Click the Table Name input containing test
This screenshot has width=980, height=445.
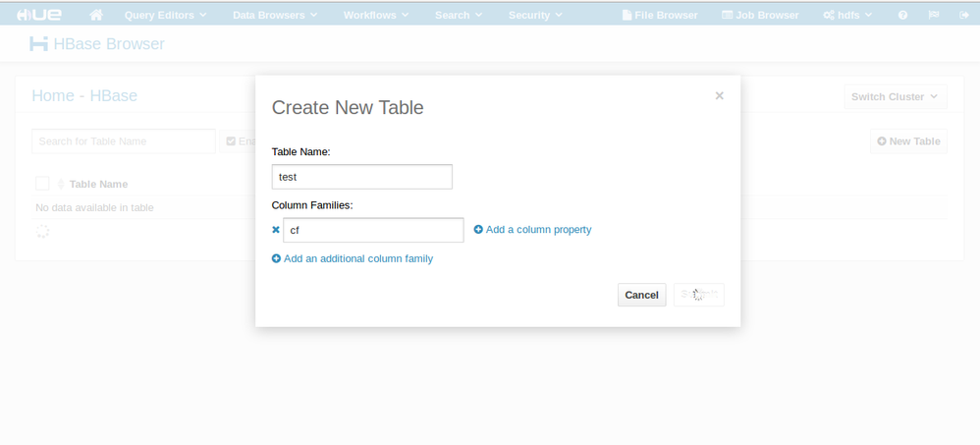point(362,177)
